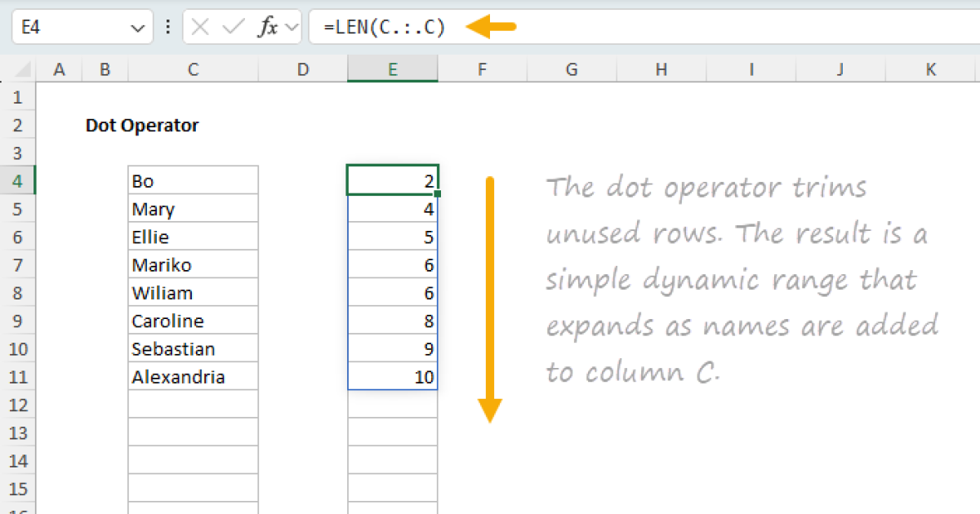
Task: Select the cell containing Bo
Action: pos(193,181)
